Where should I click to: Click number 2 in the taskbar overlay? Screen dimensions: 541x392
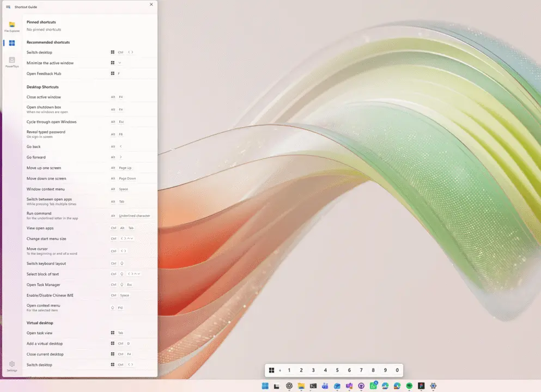coord(301,370)
